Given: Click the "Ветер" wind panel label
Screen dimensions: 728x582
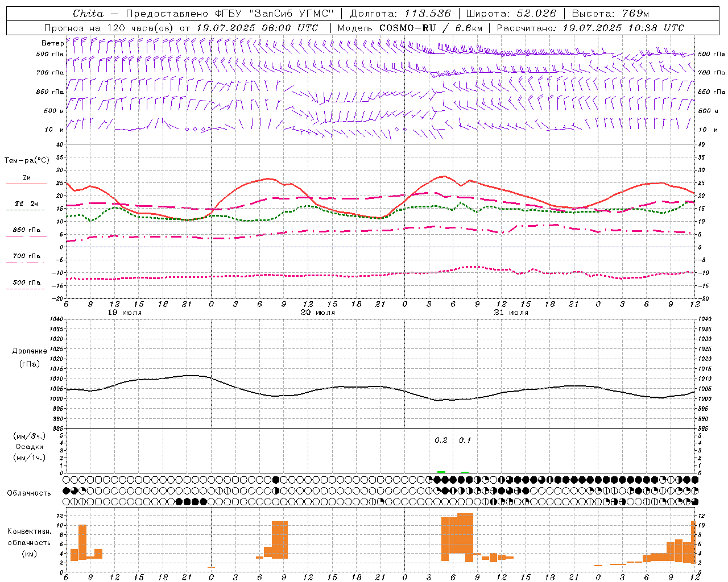Looking at the screenshot, I should [52, 43].
